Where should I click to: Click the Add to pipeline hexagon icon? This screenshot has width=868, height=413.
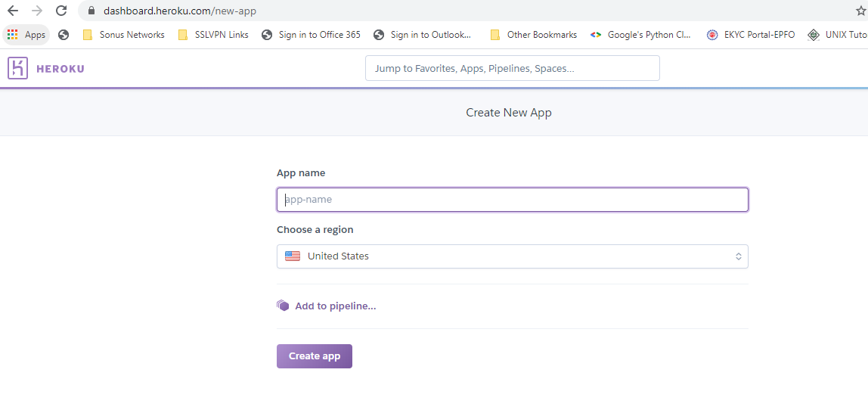click(x=283, y=306)
